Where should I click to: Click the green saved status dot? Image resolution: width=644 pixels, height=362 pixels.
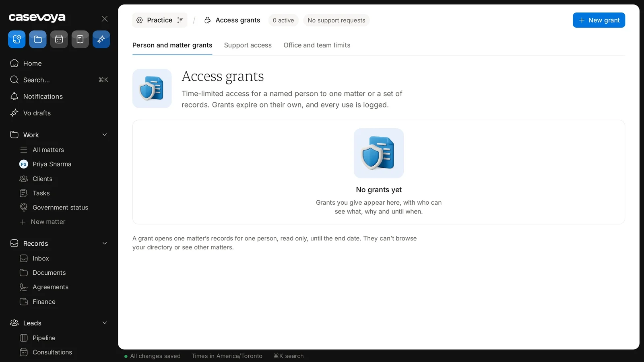tap(126, 356)
